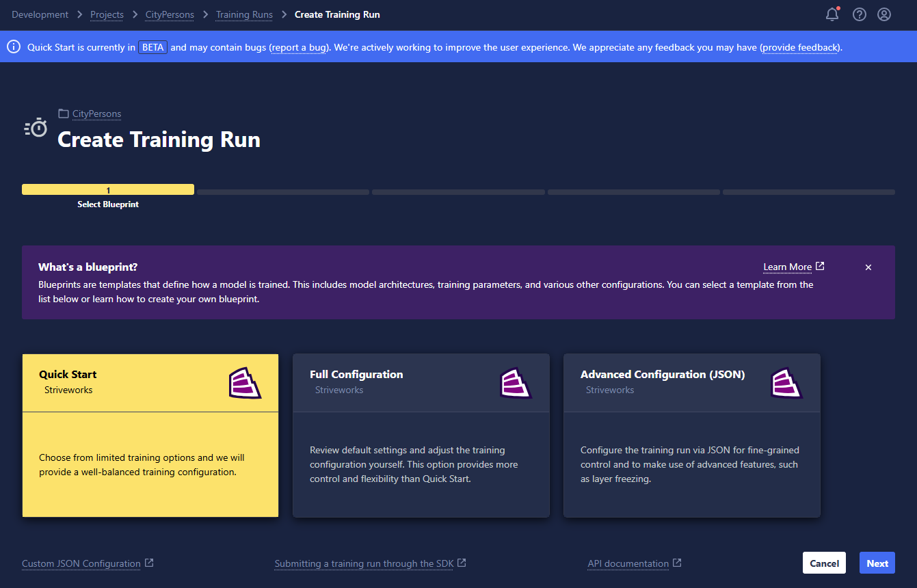The width and height of the screenshot is (917, 588).
Task: Open the help question mark icon
Action: [860, 14]
